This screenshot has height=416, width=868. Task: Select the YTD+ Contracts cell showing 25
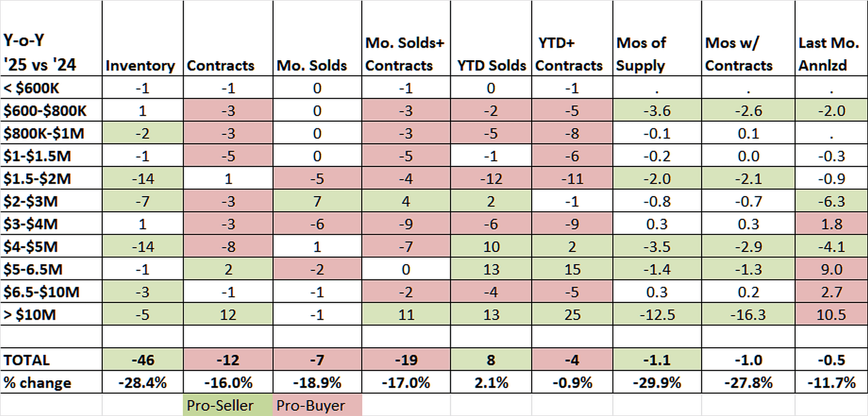point(572,314)
